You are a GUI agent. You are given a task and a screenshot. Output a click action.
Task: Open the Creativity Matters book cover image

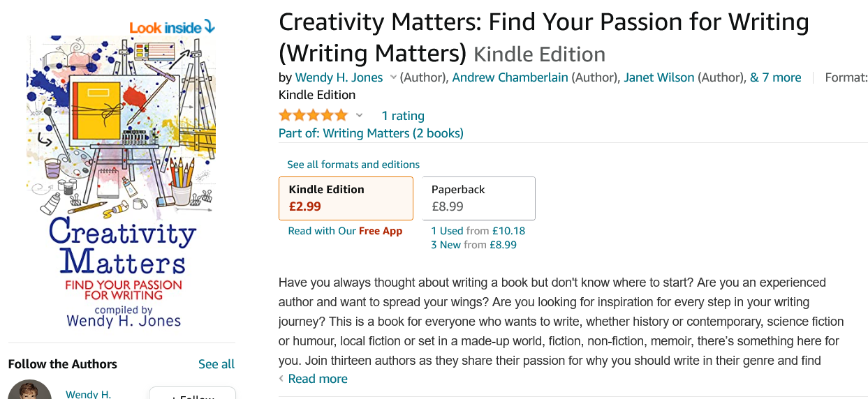122,181
